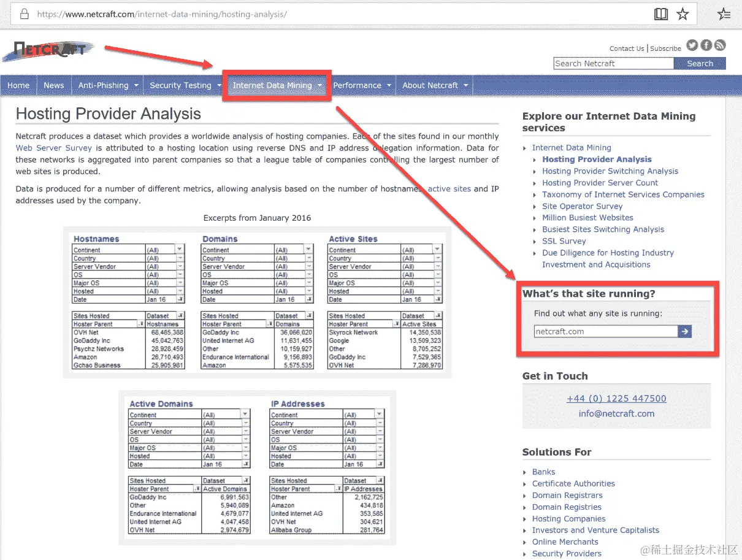Viewport: 742px width, 560px height.
Task: Open the Online Merchants link
Action: tap(565, 542)
